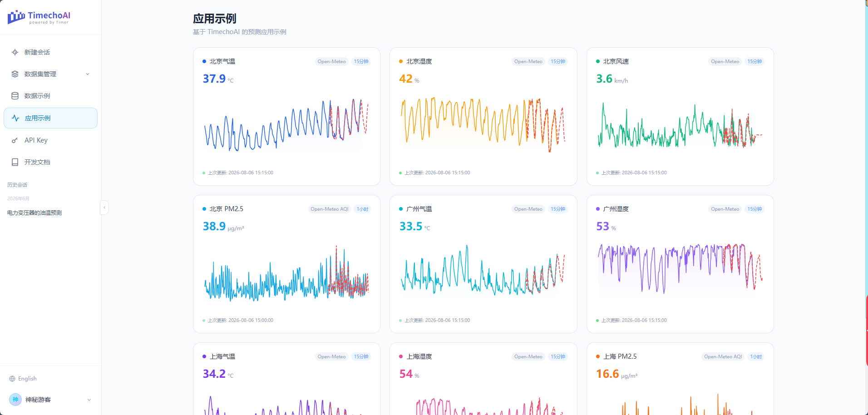Screen dimensions: 868x415
Task: Click the 北京气温 card title
Action: pyautogui.click(x=222, y=61)
